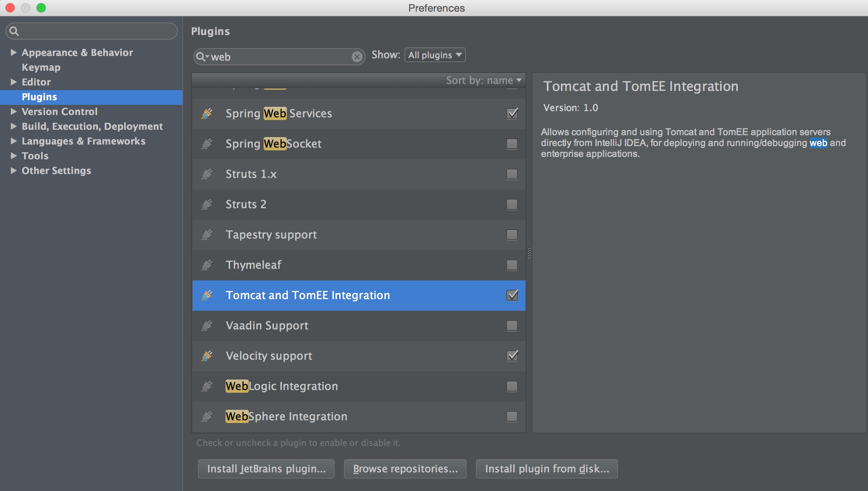Expand Languages & Frameworks arrow
Image resolution: width=868 pixels, height=491 pixels.
(14, 141)
